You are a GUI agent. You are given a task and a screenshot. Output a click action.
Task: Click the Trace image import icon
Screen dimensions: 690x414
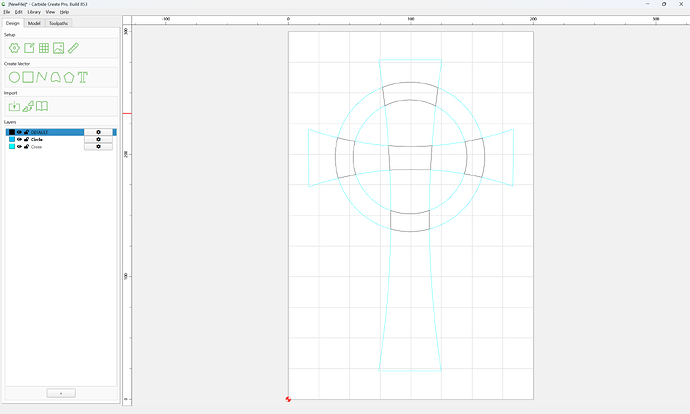28,106
